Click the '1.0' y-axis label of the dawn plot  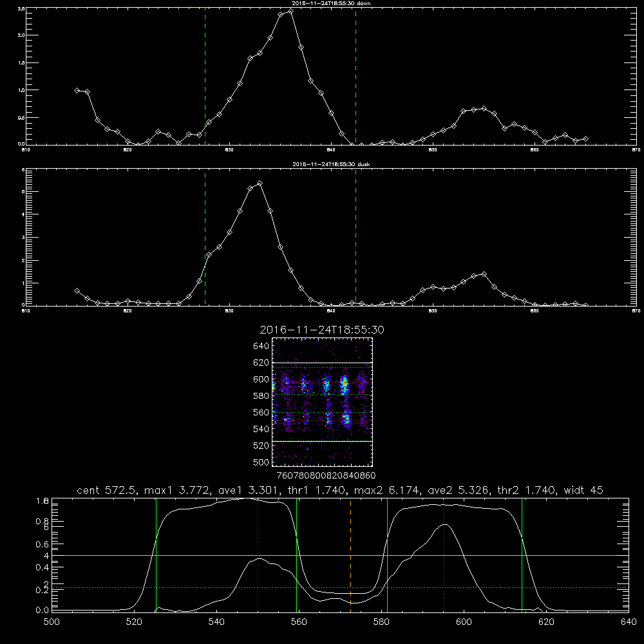tap(21, 90)
